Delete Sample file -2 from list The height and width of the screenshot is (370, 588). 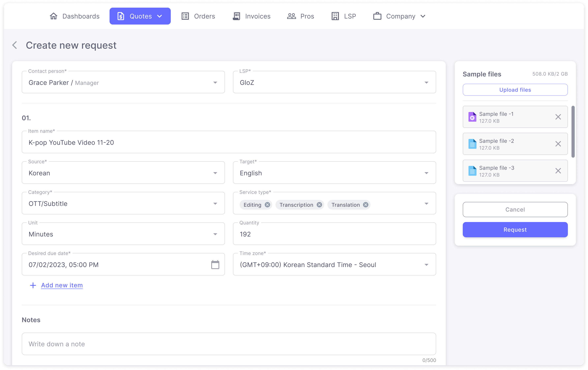(558, 144)
